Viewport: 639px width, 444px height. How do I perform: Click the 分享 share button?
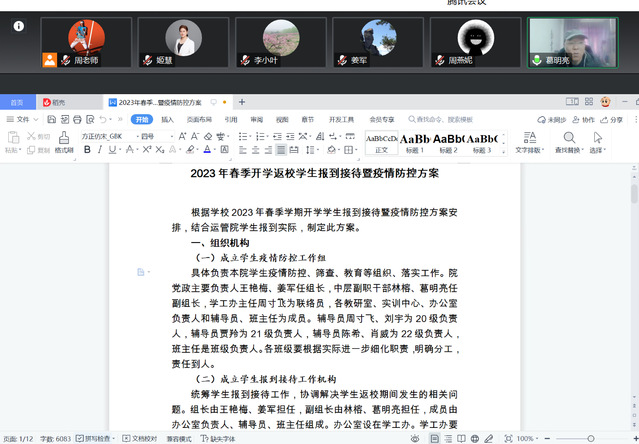[618, 119]
